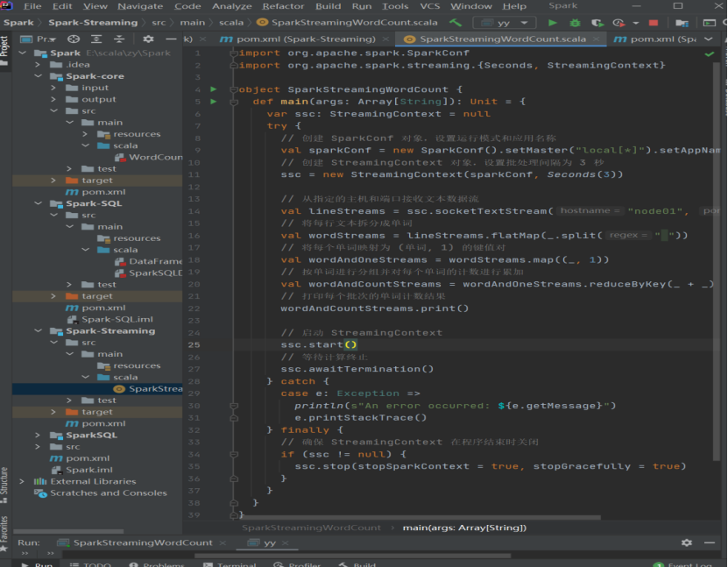Open the Run panel settings gear
This screenshot has width=728, height=567.
(x=687, y=542)
